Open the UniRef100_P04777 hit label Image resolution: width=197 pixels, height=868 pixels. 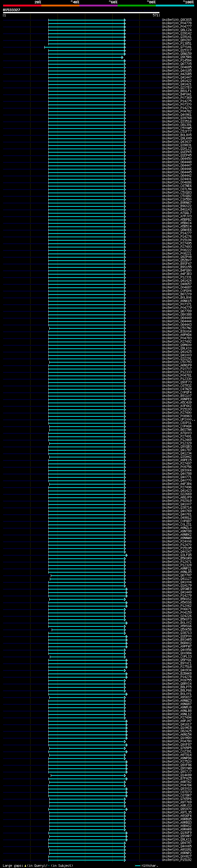[177, 26]
